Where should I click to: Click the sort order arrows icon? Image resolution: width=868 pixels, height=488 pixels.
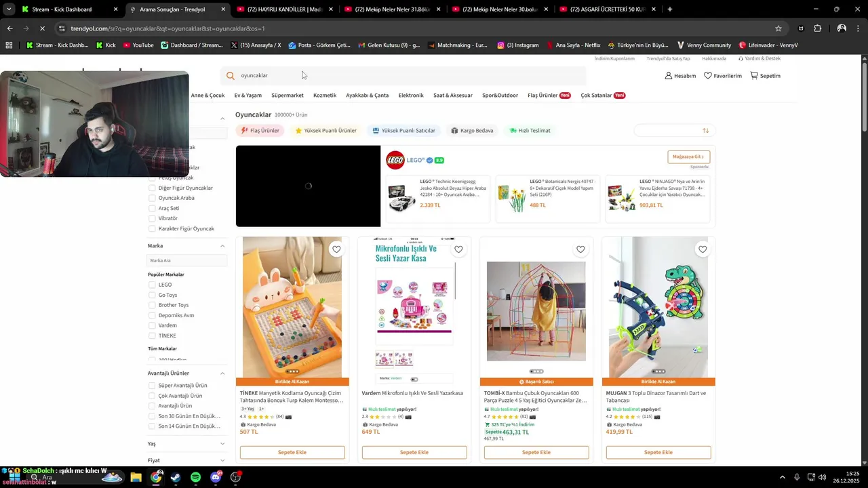(706, 131)
